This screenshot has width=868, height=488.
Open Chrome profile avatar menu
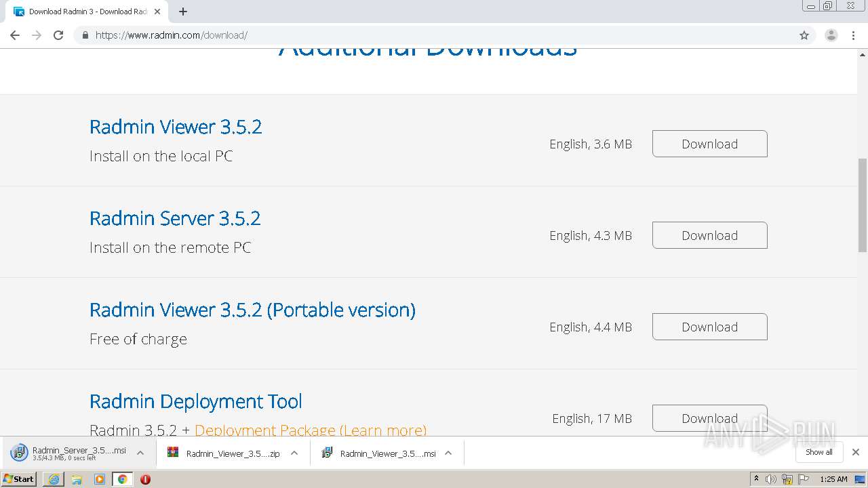click(831, 35)
